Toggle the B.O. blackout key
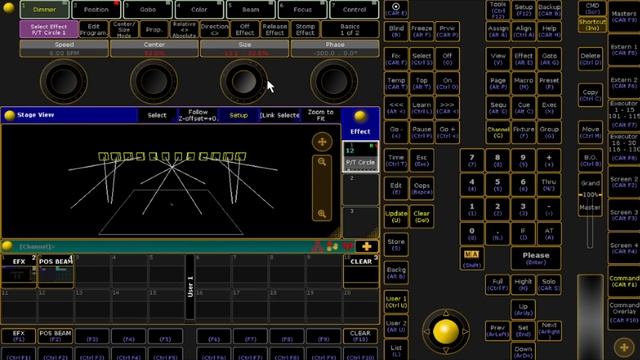The image size is (640, 360). click(590, 160)
